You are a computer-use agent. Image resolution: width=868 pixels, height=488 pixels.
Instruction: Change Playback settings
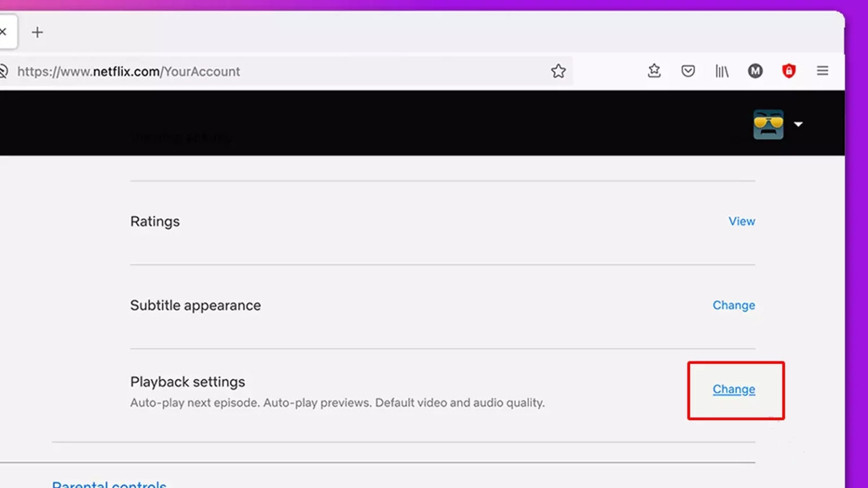click(x=734, y=389)
